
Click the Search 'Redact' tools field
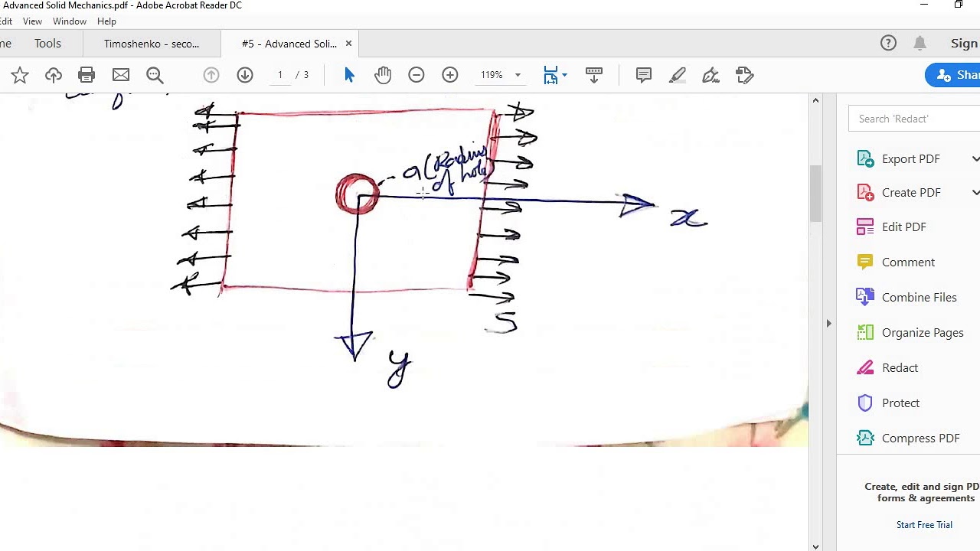pyautogui.click(x=914, y=119)
